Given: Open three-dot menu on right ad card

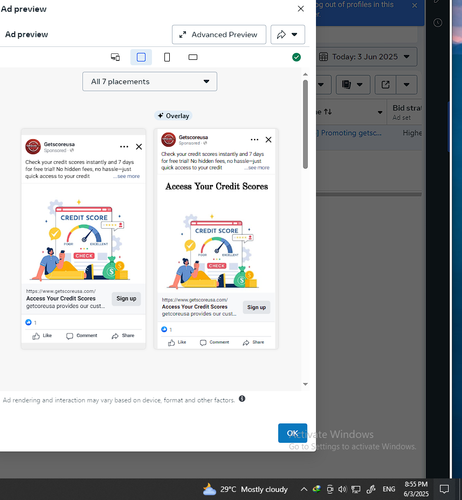Looking at the screenshot, I should coord(254,140).
